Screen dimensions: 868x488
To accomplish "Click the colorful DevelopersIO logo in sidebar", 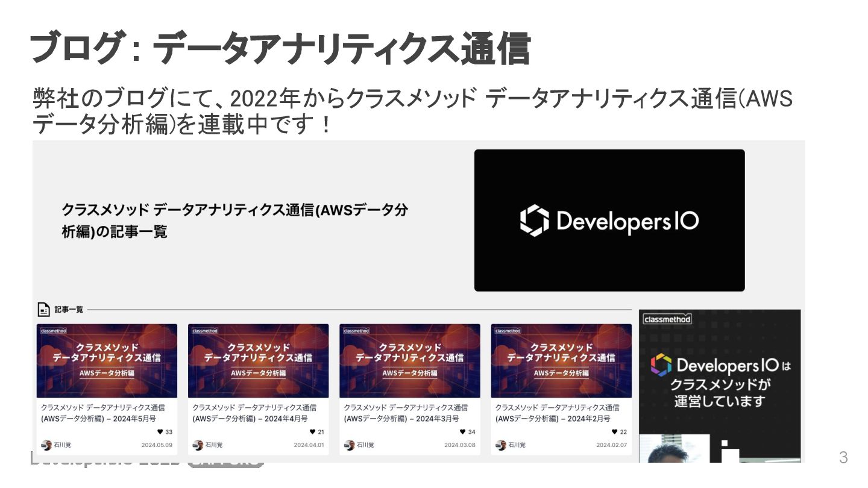I will click(x=661, y=365).
